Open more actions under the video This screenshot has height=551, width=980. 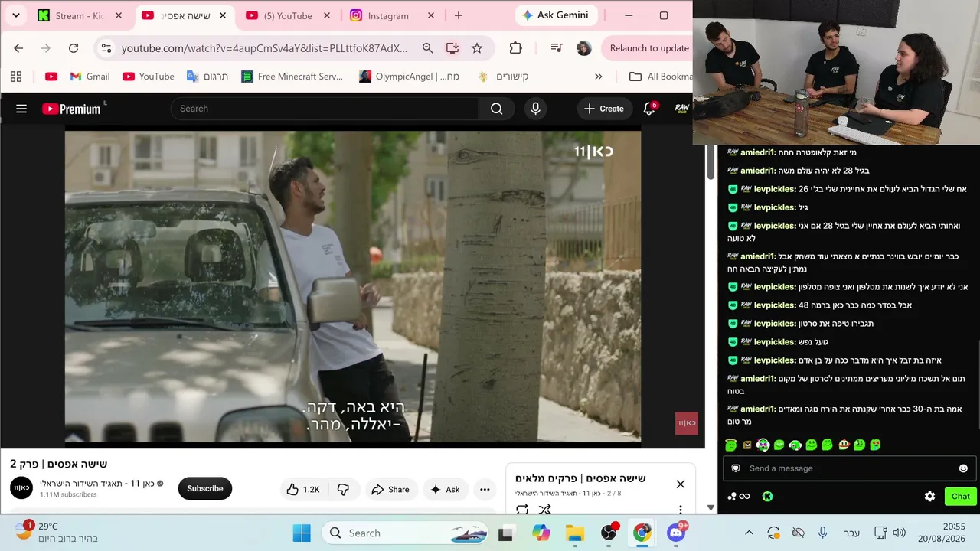coord(485,490)
